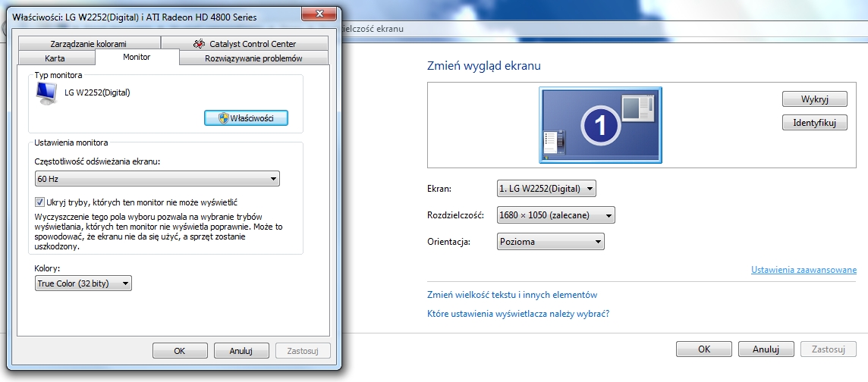Switch to the Rozwiązywanie problemów tab

(x=253, y=58)
